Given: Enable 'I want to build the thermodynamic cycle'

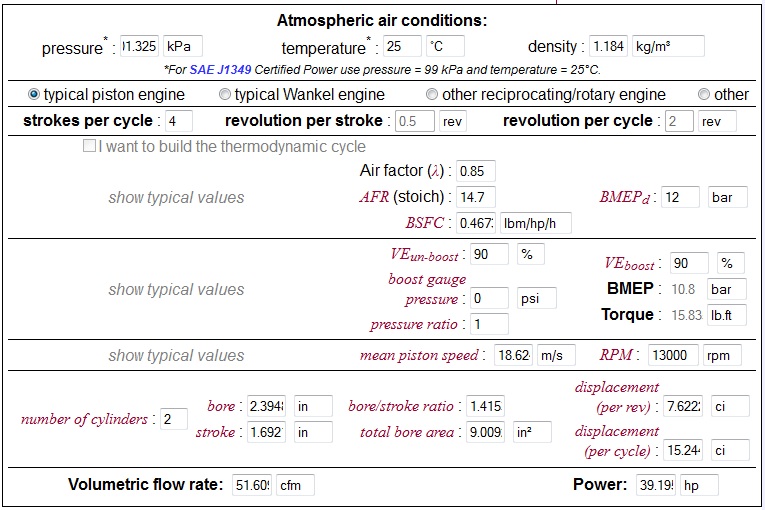Looking at the screenshot, I should click(x=89, y=146).
